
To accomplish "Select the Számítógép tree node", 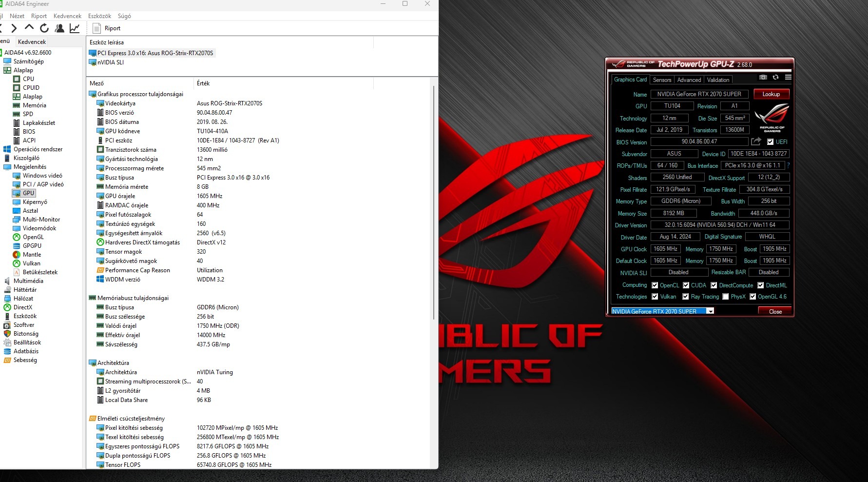I will 29,61.
